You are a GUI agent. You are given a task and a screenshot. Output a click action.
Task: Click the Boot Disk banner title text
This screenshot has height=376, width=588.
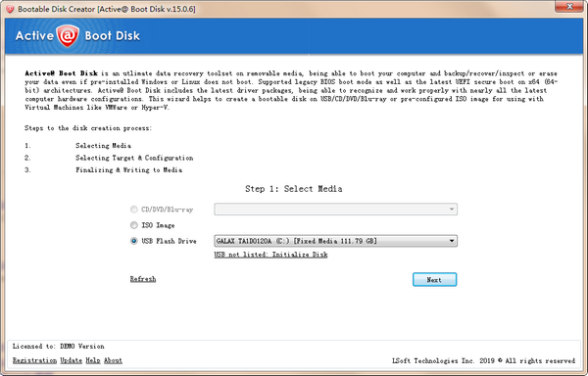(x=113, y=36)
